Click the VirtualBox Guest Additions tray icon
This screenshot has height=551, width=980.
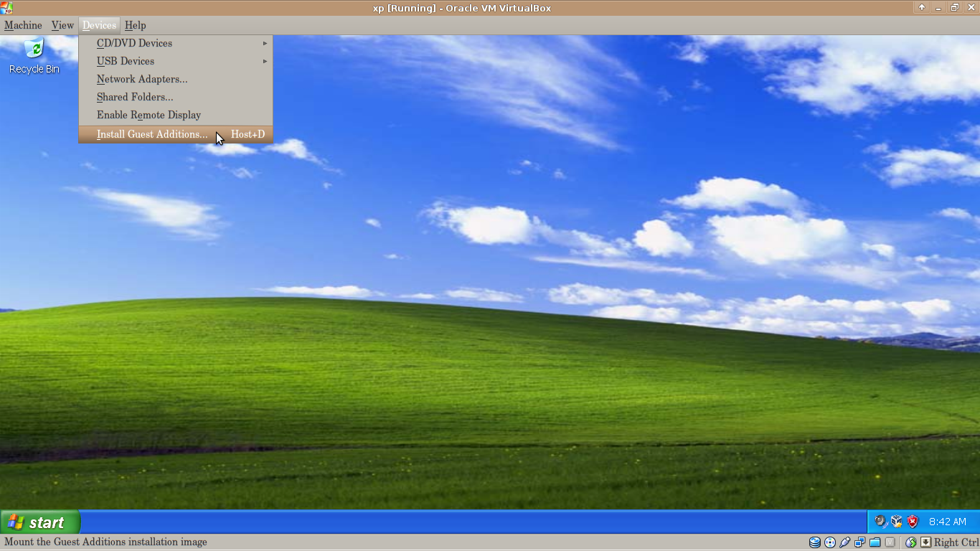tap(897, 522)
